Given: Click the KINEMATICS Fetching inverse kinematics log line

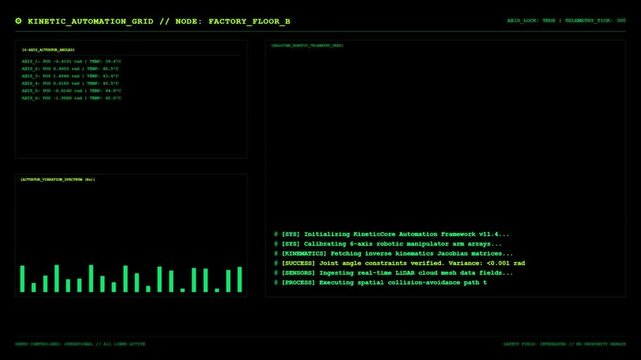Looking at the screenshot, I should 393,254.
